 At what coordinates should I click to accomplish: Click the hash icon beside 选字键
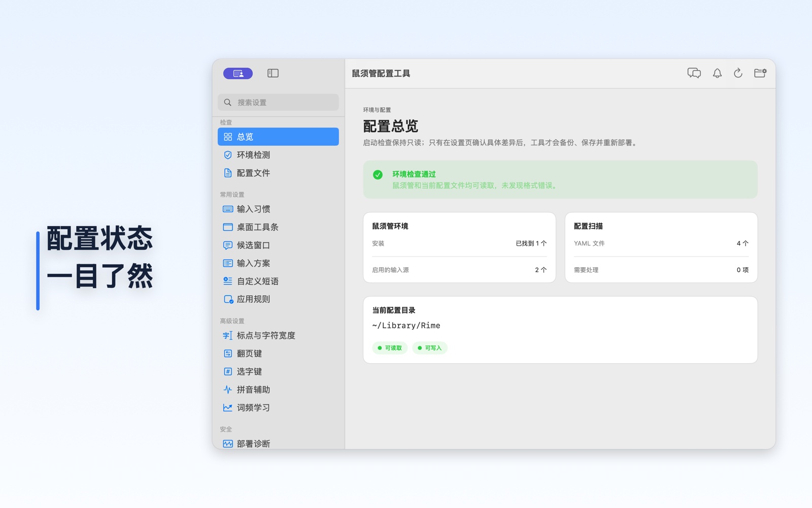click(x=228, y=371)
